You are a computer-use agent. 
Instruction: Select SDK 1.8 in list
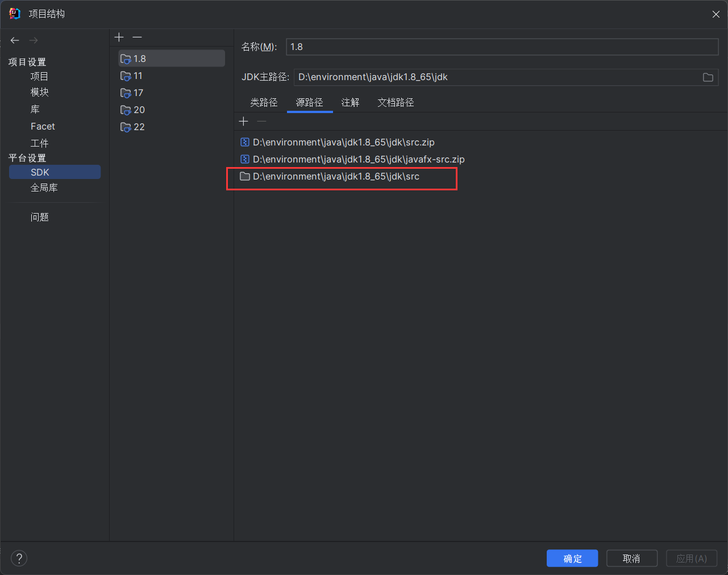click(172, 59)
